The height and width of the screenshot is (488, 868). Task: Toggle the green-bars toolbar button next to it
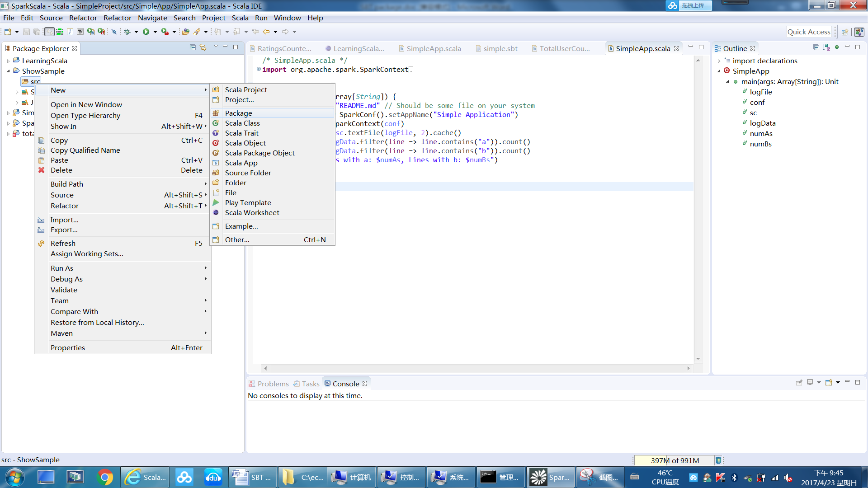(x=60, y=32)
